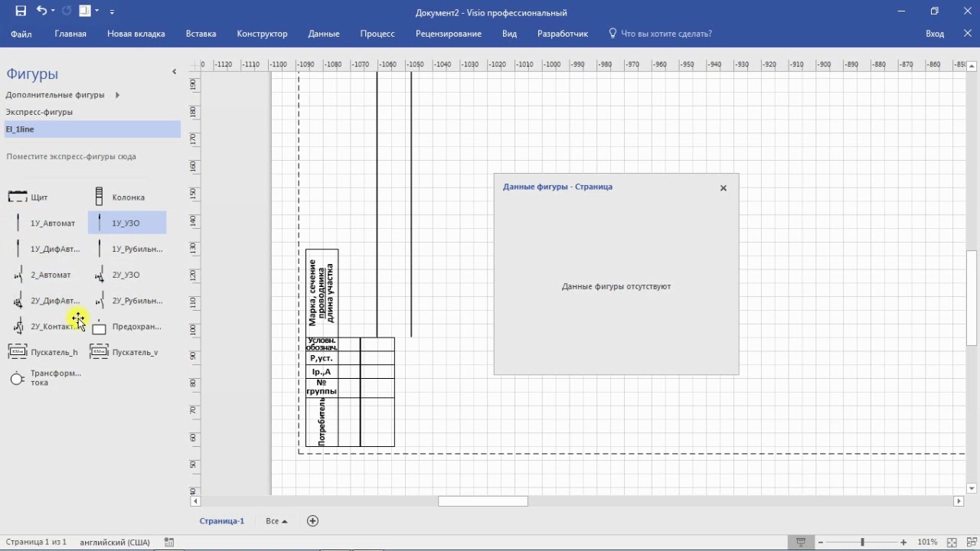Image resolution: width=980 pixels, height=551 pixels.
Task: Open the Рецензирование tab
Action: pos(449,34)
